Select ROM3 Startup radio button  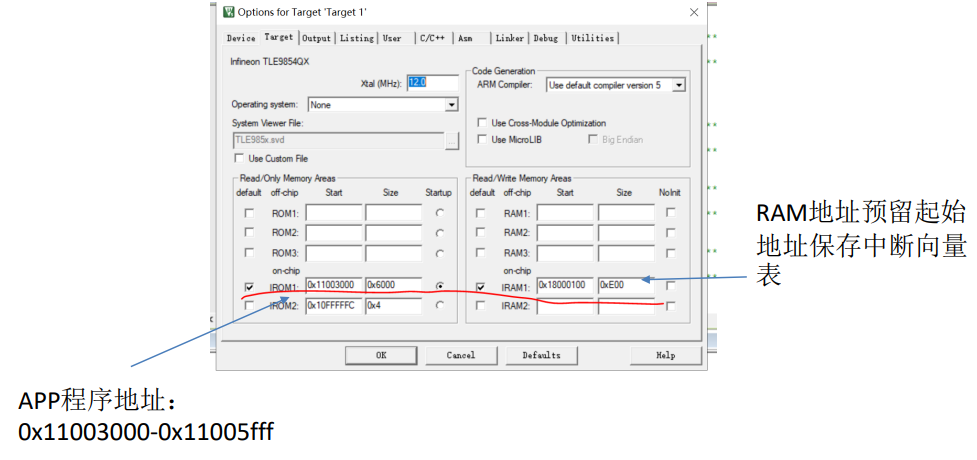tap(441, 254)
